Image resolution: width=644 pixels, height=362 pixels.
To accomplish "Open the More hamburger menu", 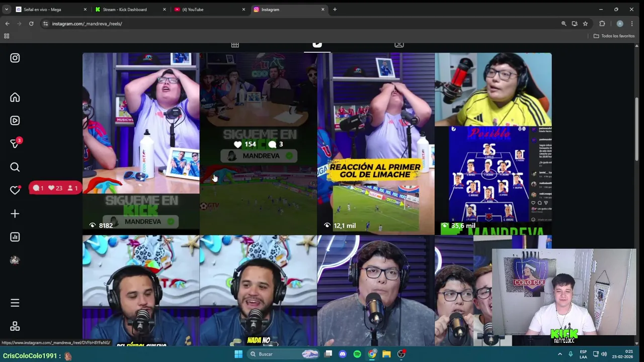I will pyautogui.click(x=15, y=303).
